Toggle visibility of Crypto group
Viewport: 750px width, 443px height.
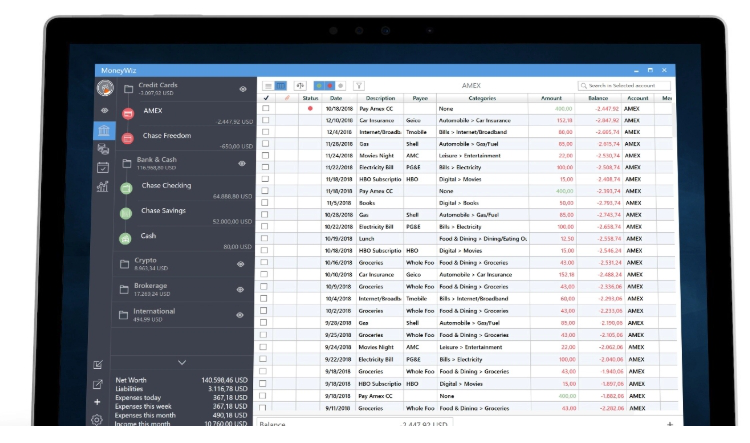click(241, 264)
